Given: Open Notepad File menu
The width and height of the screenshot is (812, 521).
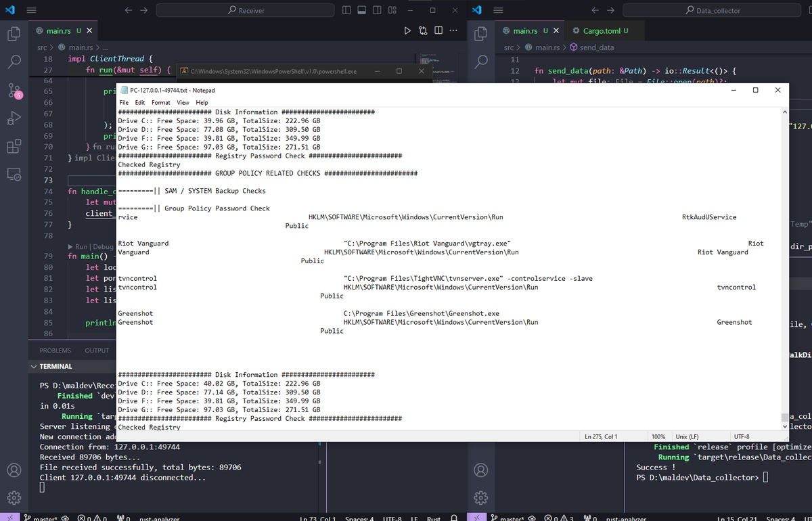Looking at the screenshot, I should tap(124, 103).
